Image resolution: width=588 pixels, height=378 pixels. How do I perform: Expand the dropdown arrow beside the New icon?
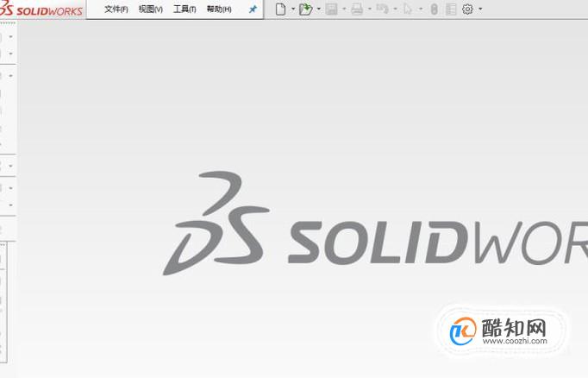[293, 9]
